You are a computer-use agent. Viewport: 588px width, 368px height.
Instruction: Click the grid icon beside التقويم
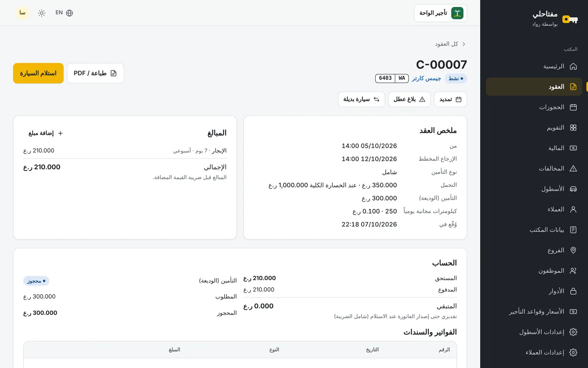[573, 128]
